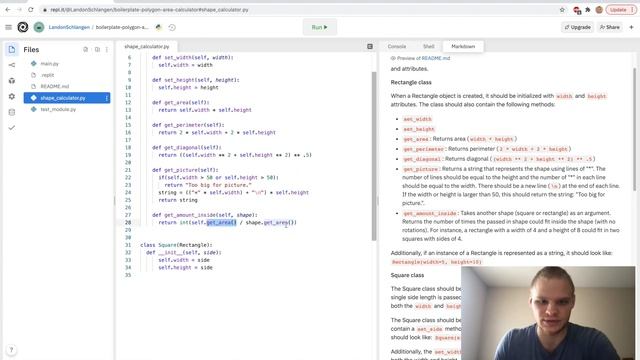Click the Replit logo icon
Image resolution: width=640 pixels, height=360 pixels.
[x=23, y=27]
